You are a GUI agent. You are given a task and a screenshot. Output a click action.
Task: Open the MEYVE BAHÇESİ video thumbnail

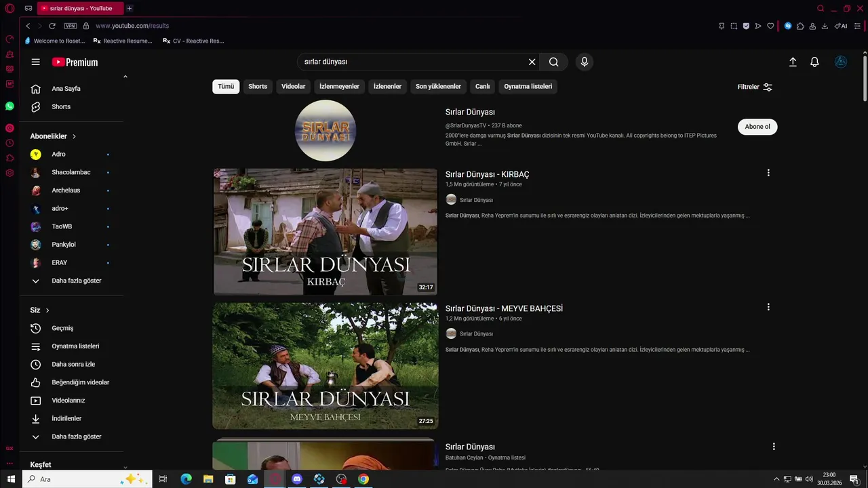tap(325, 366)
